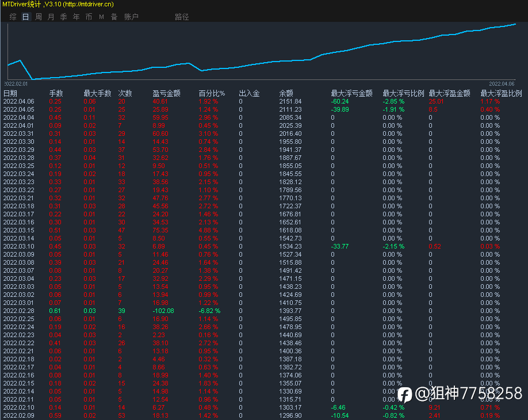Click the floating loss ratio -2.85 %

[393, 101]
